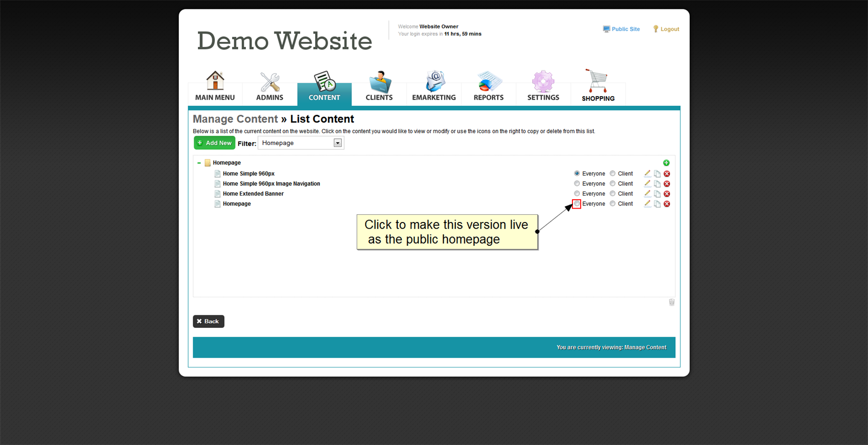Click the copy icon for Home Extended Banner
The height and width of the screenshot is (445, 868).
(x=657, y=194)
